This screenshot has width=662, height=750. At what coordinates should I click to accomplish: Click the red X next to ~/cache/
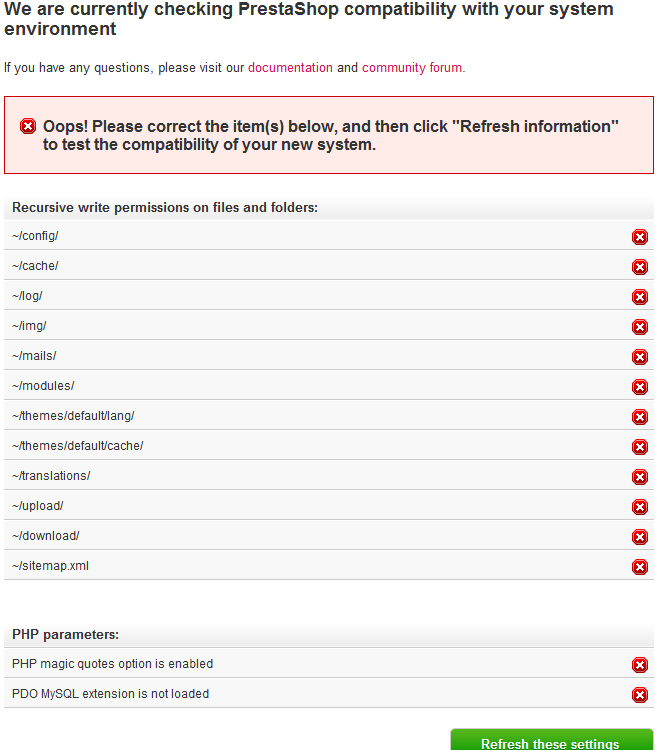pos(640,267)
